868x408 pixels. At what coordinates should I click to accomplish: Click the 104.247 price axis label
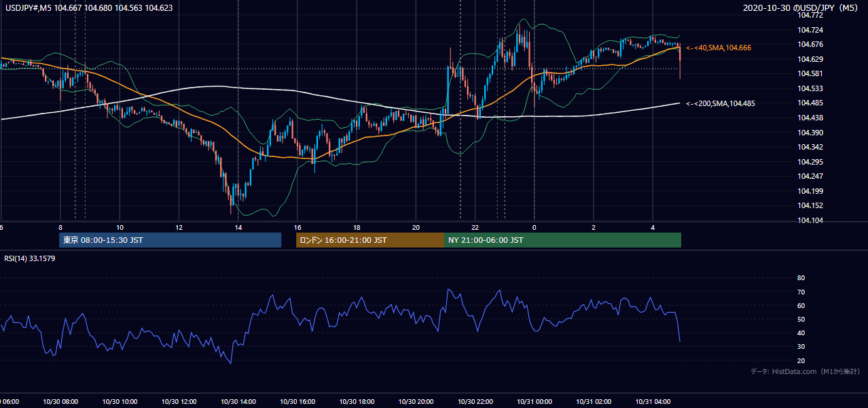(811, 176)
